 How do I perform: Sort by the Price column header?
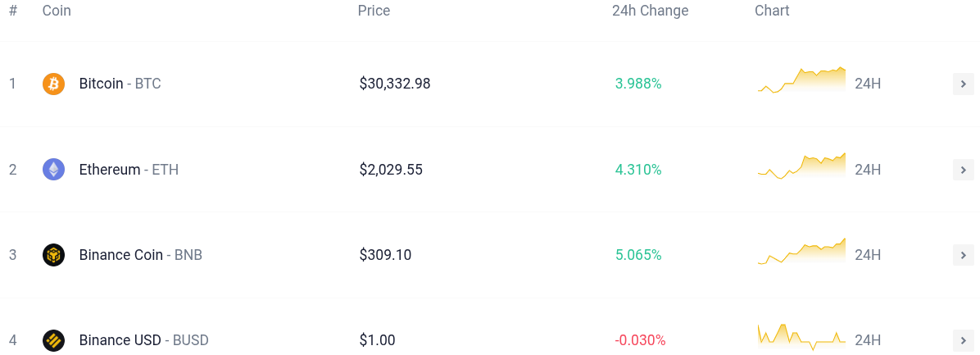click(x=374, y=11)
